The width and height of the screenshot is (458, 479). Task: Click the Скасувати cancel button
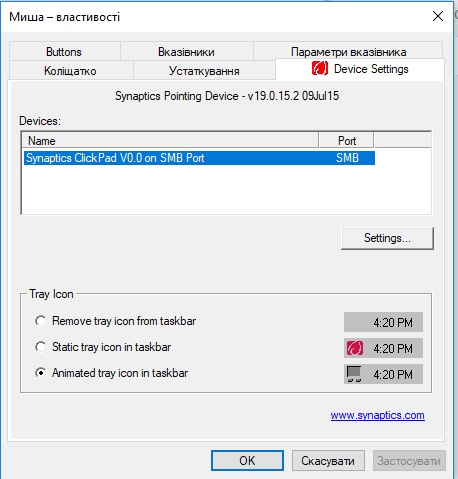pos(328,460)
